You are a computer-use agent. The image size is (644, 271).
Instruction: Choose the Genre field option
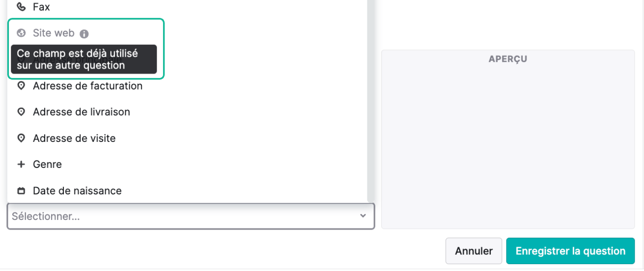pyautogui.click(x=187, y=164)
